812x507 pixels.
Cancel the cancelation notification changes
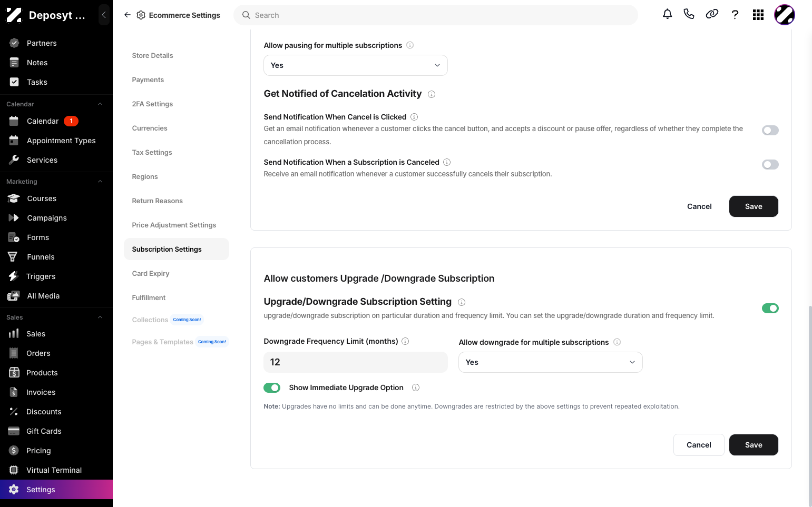point(699,206)
